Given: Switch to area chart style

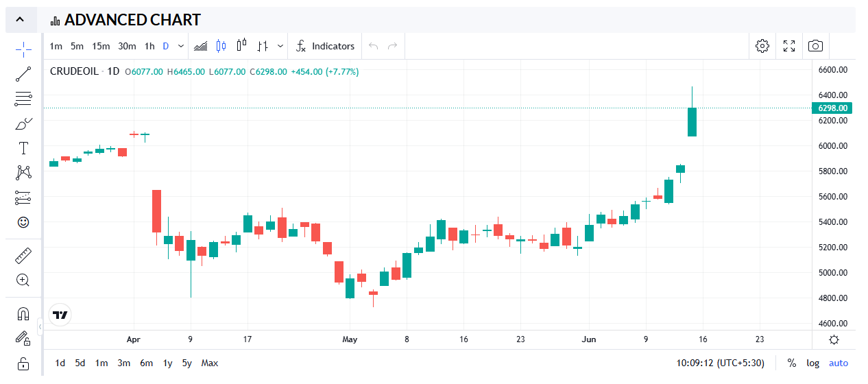Looking at the screenshot, I should click(201, 46).
